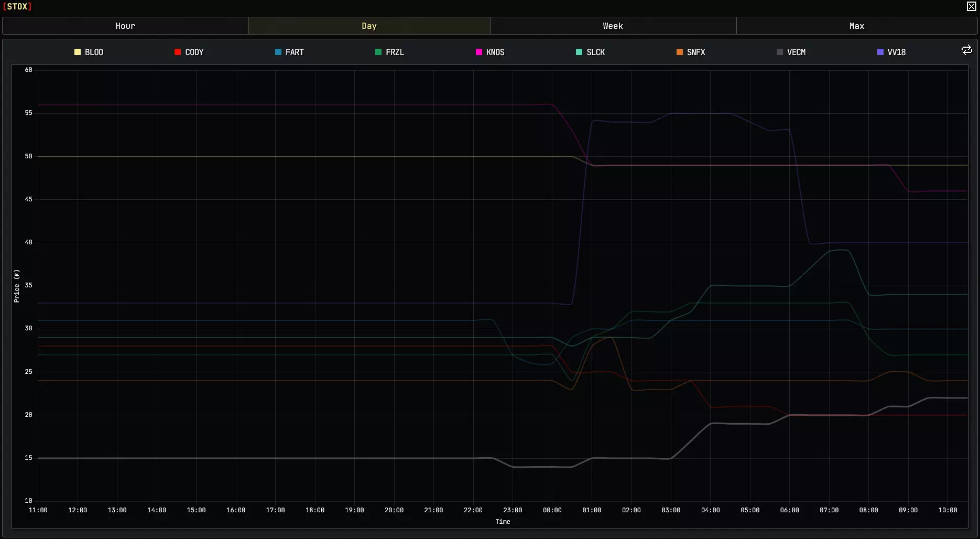
Task: Click the 10 price axis label
Action: (x=28, y=501)
